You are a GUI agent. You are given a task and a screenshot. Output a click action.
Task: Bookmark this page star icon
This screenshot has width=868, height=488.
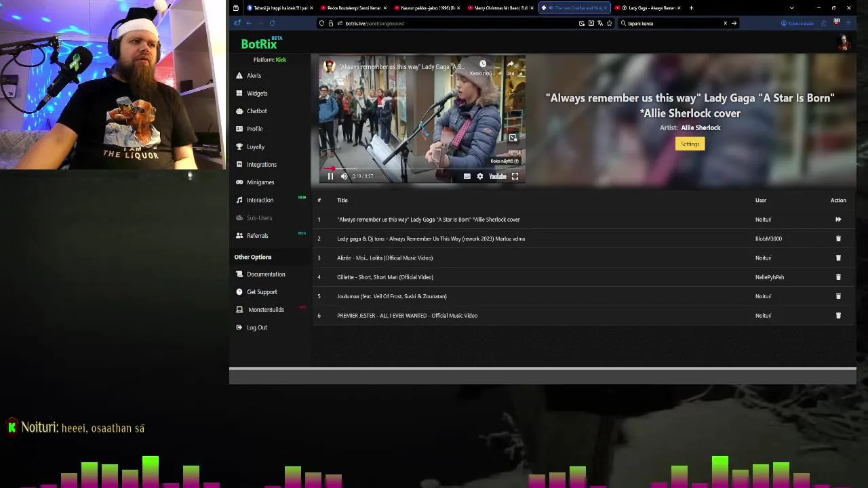tap(609, 23)
